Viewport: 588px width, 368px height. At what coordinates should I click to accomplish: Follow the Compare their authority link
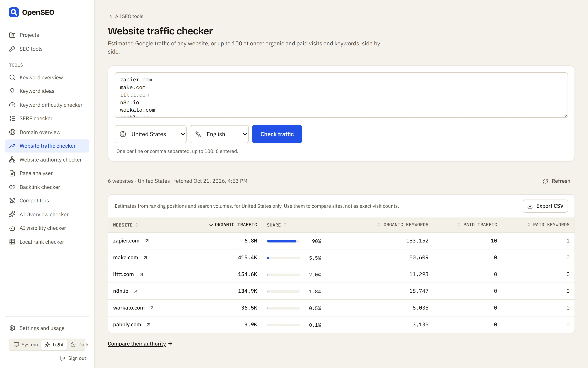pyautogui.click(x=140, y=344)
